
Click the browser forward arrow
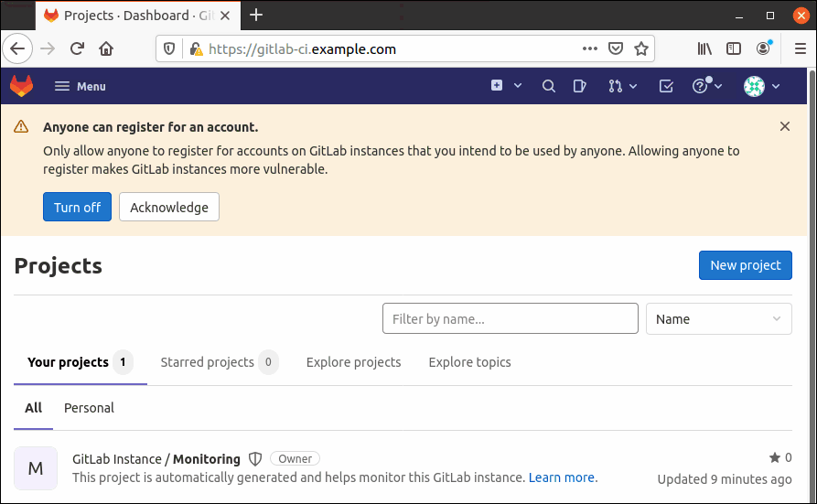tap(48, 49)
